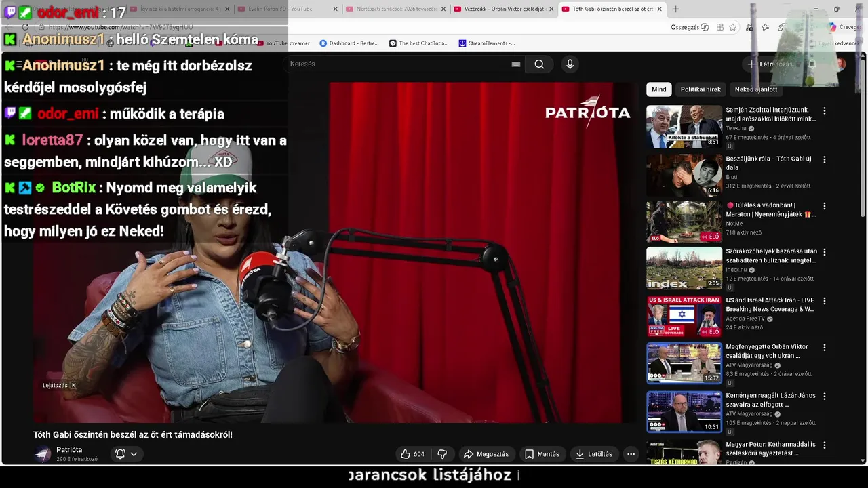Click the Telex.hu channel name
The image size is (868, 488).
736,128
